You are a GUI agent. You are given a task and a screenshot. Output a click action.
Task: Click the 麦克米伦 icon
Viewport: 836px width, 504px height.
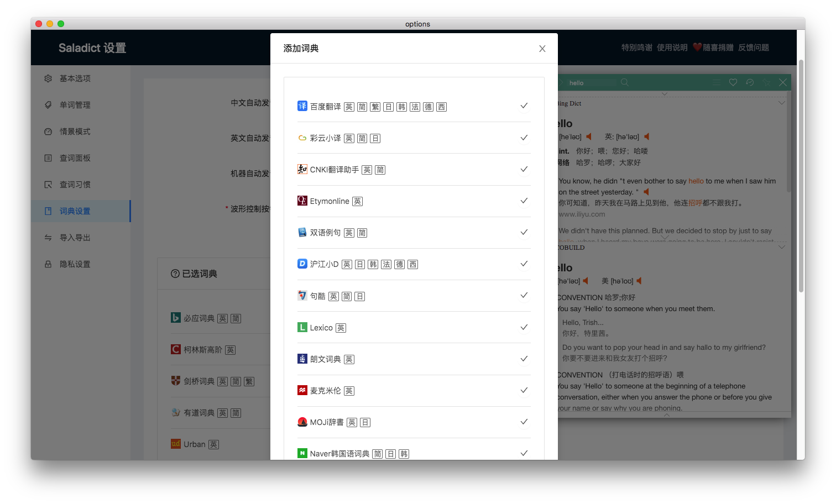pyautogui.click(x=302, y=390)
